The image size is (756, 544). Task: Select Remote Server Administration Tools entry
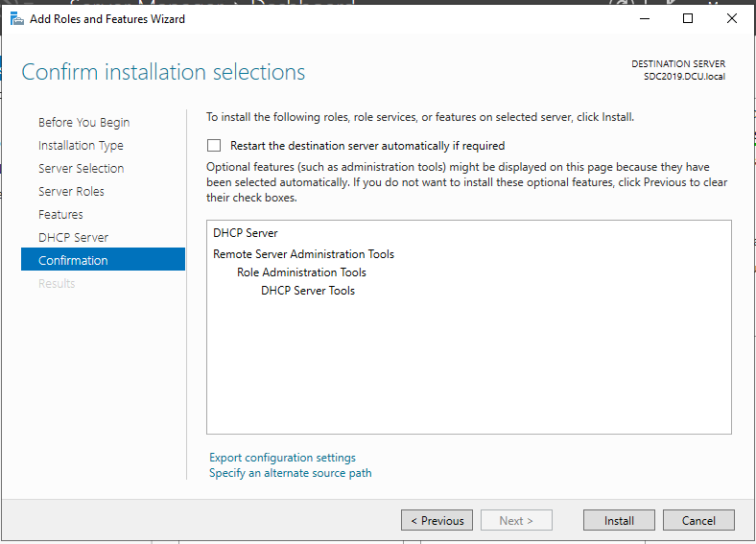click(303, 254)
